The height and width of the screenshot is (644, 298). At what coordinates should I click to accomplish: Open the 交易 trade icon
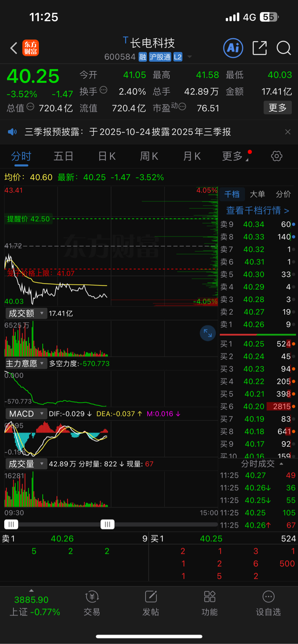(x=92, y=604)
